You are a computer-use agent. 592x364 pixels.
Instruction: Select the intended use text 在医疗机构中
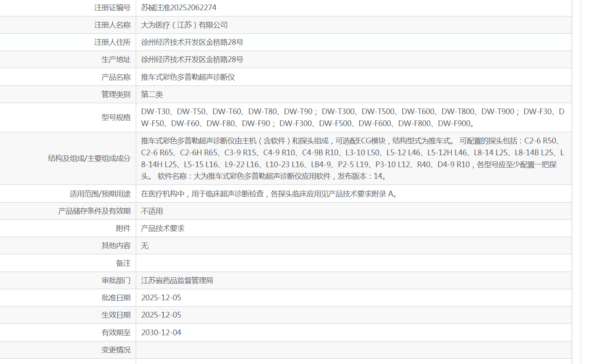(269, 194)
